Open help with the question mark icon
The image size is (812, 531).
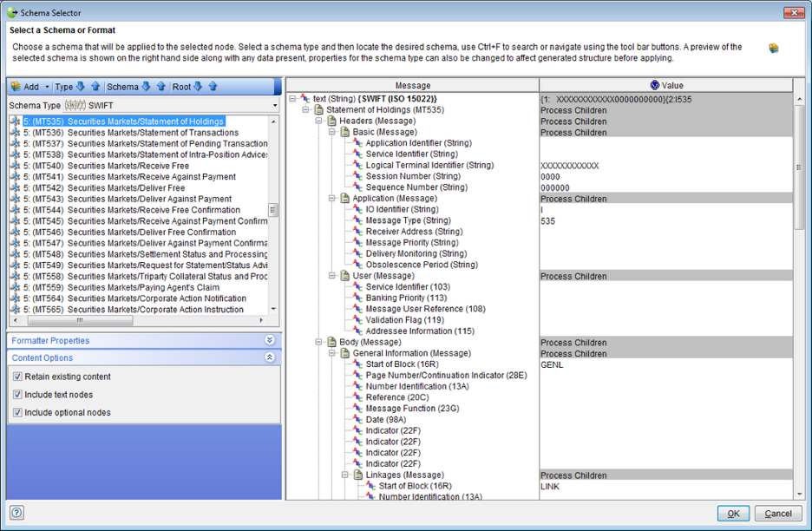(16, 513)
